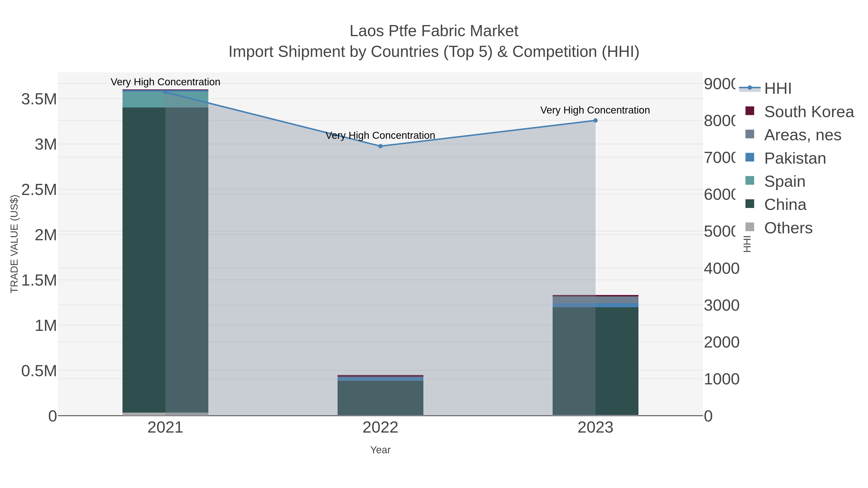Click the Pakistan bar segment for 2023

(595, 305)
